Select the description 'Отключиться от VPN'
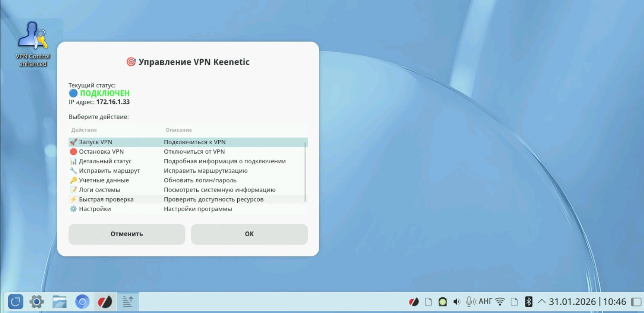 [194, 152]
